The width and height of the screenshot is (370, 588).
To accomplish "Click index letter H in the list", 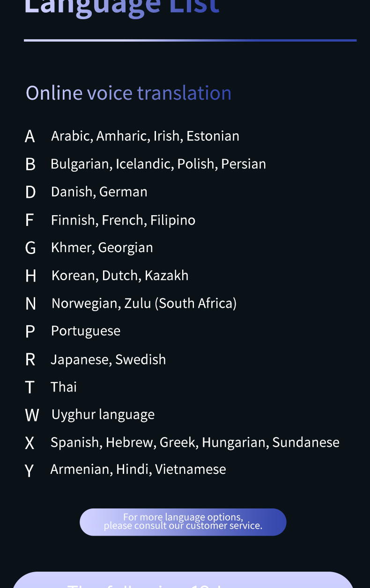I will point(31,276).
